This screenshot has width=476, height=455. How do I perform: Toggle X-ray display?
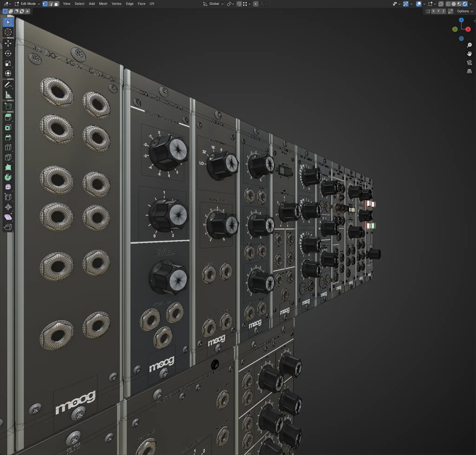point(441,4)
